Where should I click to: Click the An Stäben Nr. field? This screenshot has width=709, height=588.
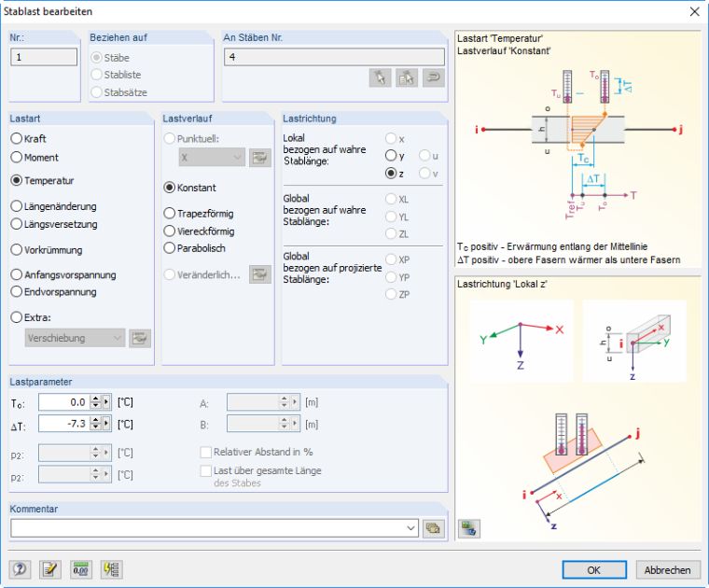click(334, 57)
